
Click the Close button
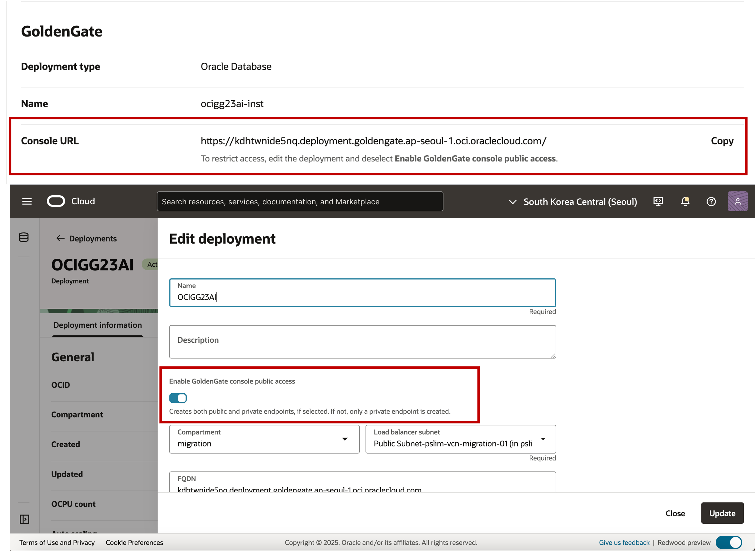click(675, 513)
